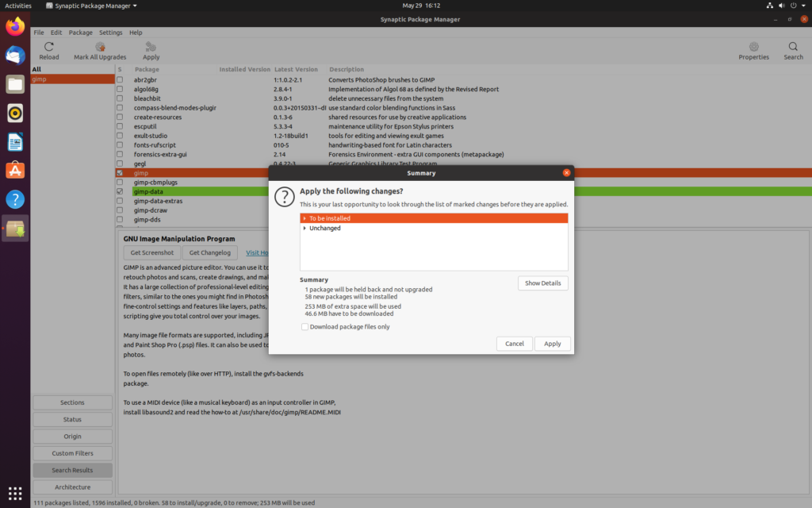Image resolution: width=812 pixels, height=508 pixels.
Task: Open the Search toolbar icon
Action: pyautogui.click(x=793, y=47)
